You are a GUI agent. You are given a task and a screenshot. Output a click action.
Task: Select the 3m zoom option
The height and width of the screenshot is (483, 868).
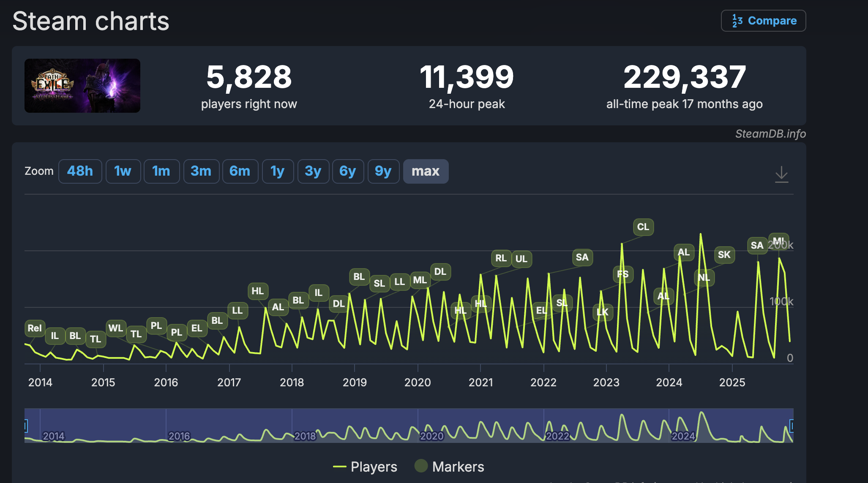[x=201, y=171]
